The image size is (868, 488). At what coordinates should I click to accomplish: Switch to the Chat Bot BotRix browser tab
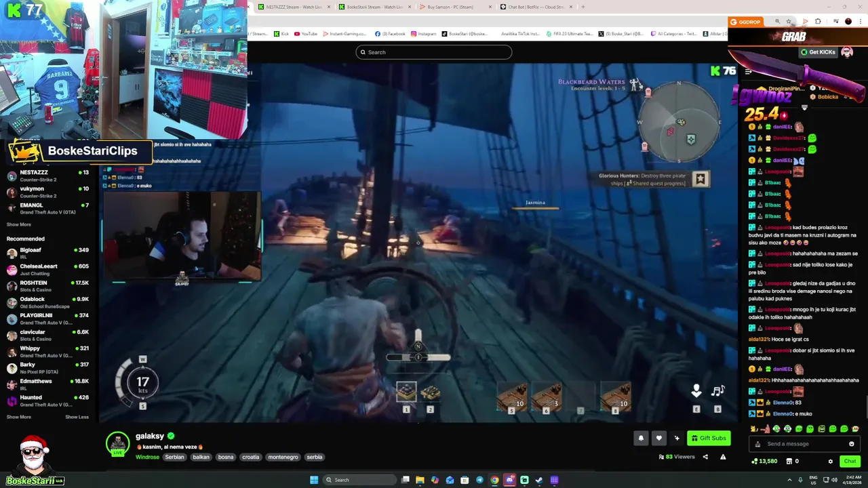click(x=536, y=7)
